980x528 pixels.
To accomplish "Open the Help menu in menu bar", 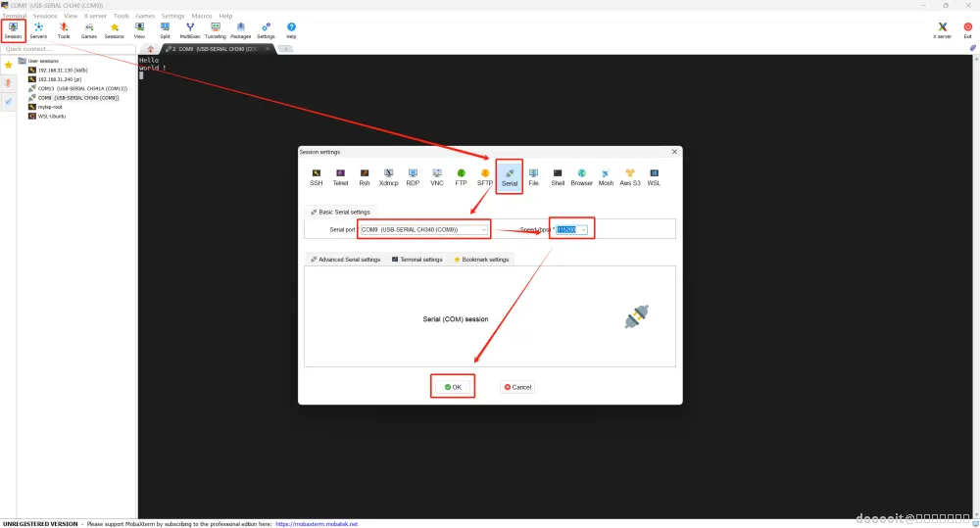I will (225, 16).
